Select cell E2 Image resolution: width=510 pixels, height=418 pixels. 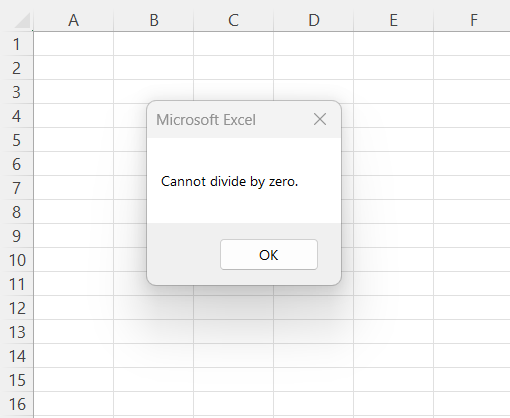click(x=394, y=68)
